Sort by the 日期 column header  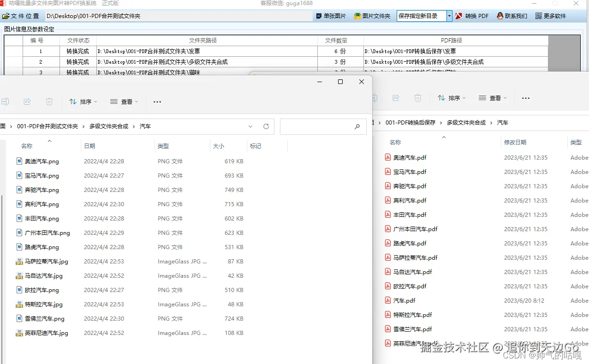[x=89, y=146]
